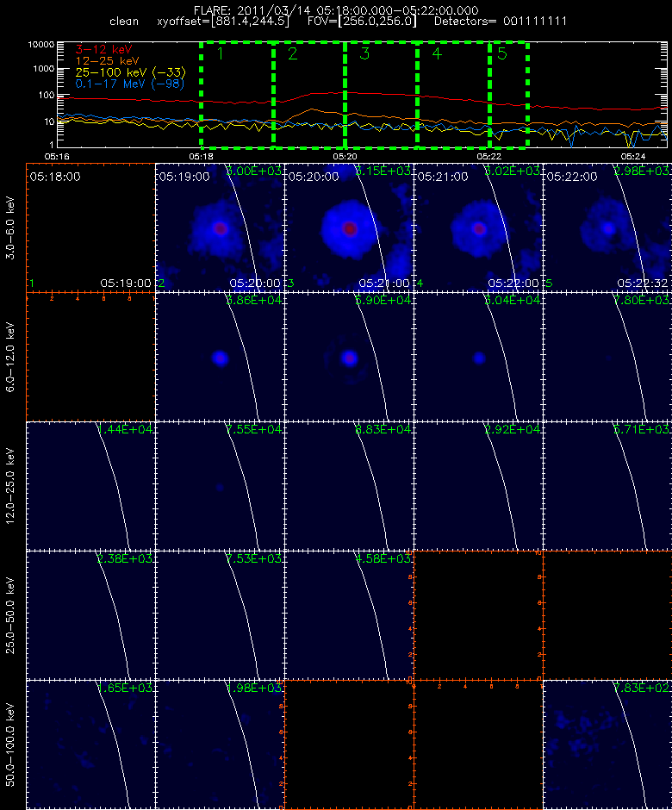Click the 05:20 time axis tick label
This screenshot has width=672, height=810.
click(345, 156)
